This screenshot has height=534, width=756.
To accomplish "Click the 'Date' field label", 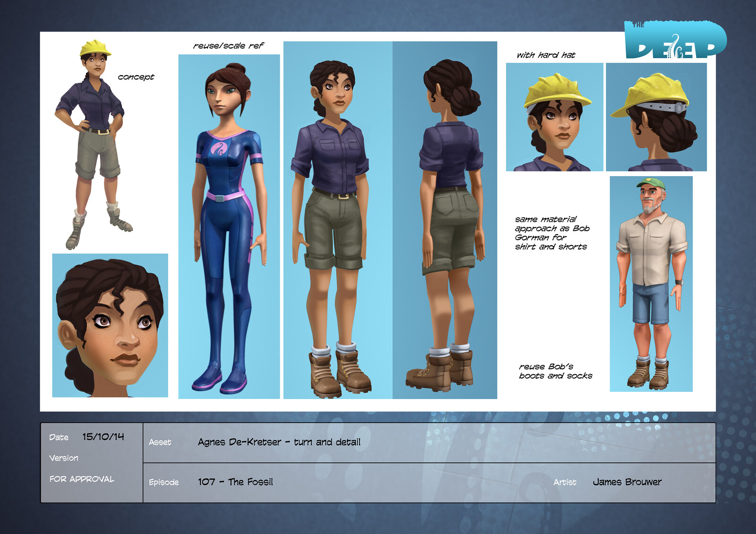I will tap(59, 437).
